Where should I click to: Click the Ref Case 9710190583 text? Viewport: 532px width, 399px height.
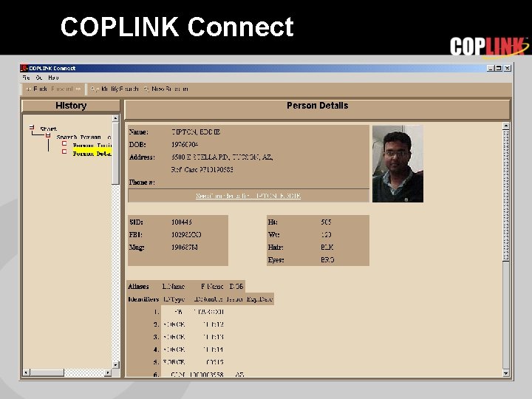[202, 170]
